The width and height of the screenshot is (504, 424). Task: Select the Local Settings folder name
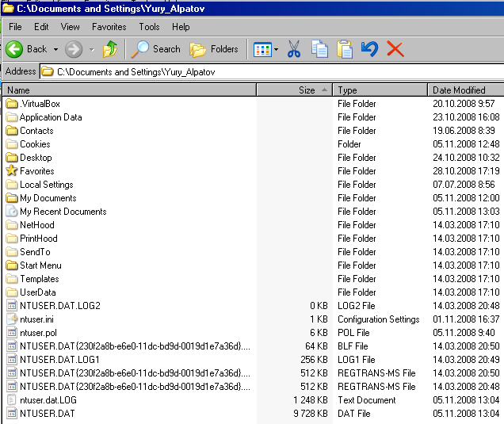click(x=47, y=185)
